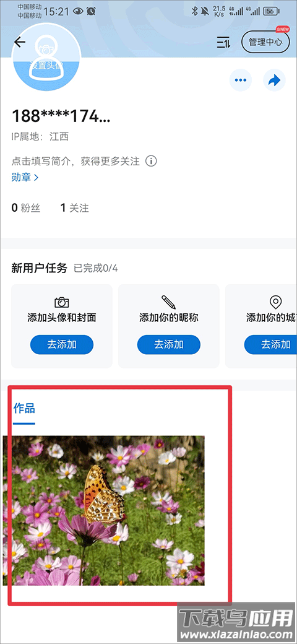Select the 作品 tab
This screenshot has width=297, height=644.
click(24, 408)
